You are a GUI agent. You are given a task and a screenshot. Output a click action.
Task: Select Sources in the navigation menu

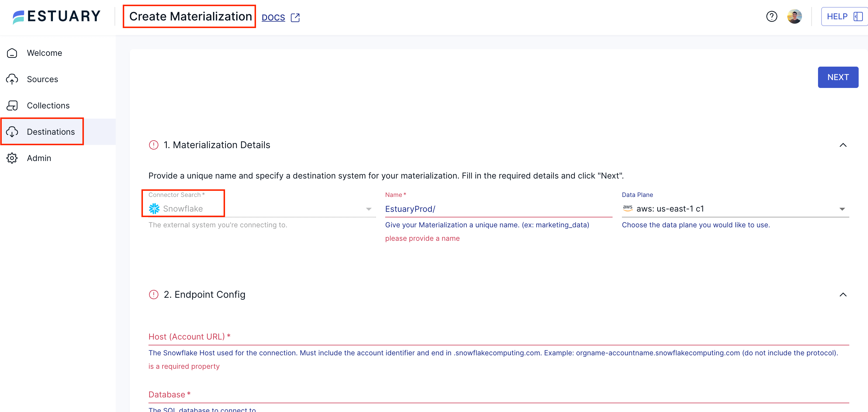42,79
